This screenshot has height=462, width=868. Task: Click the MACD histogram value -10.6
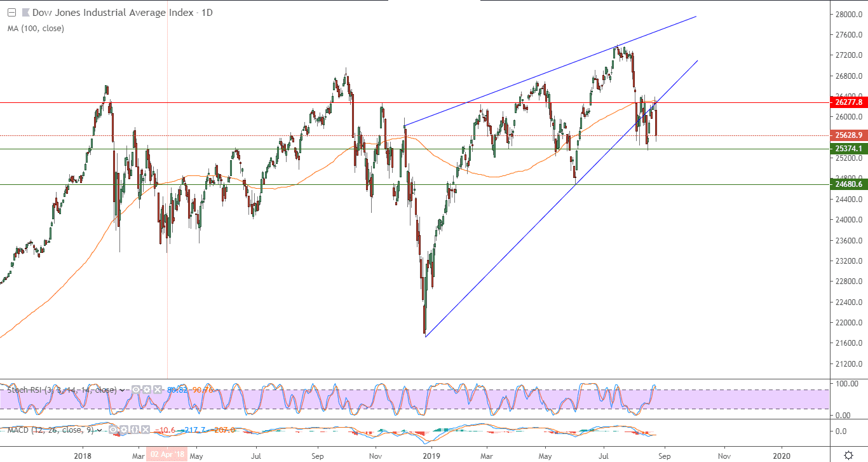165,430
